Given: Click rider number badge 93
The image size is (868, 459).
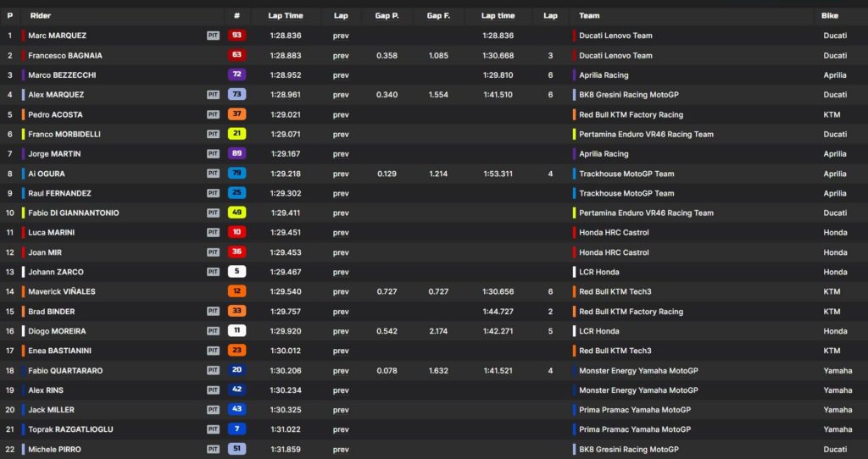Looking at the screenshot, I should (x=236, y=36).
